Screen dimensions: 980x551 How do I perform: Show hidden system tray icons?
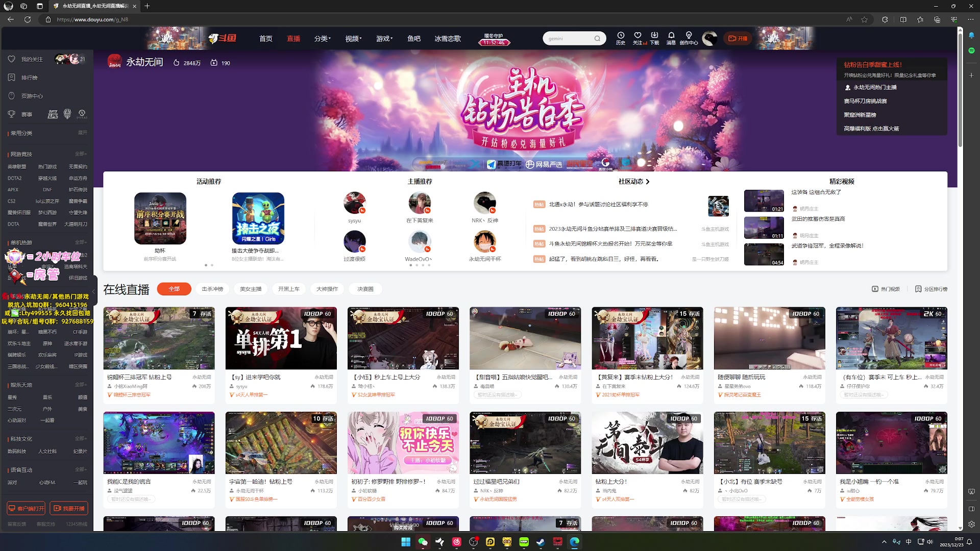coord(884,542)
